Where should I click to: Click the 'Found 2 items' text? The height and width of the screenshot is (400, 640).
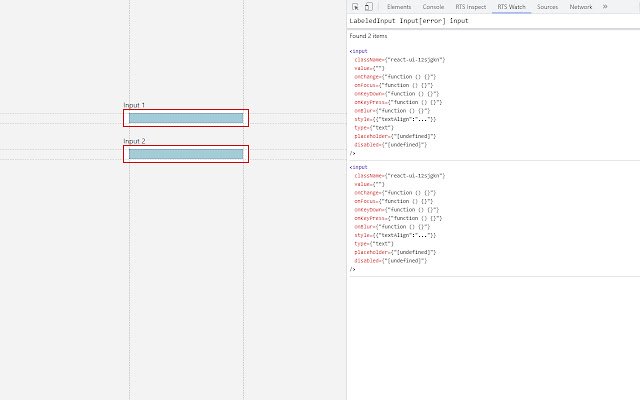pyautogui.click(x=368, y=36)
